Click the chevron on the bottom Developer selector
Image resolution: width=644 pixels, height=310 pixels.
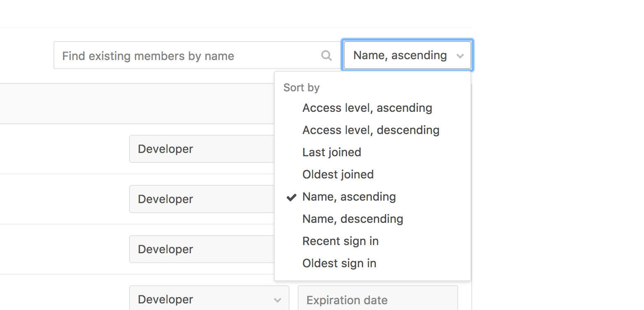(278, 299)
